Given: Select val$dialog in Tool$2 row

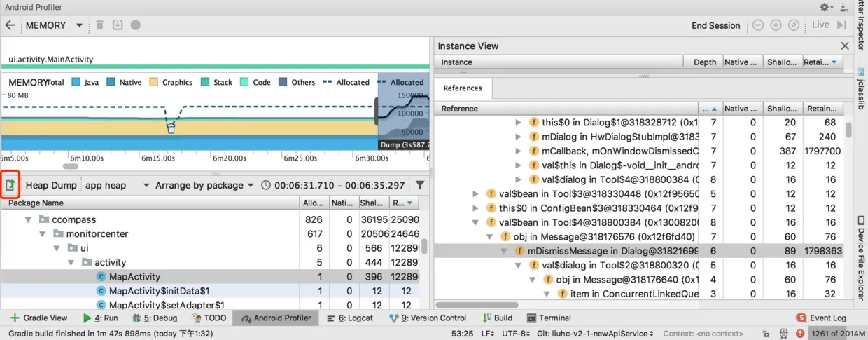Looking at the screenshot, I should click(x=638, y=266).
